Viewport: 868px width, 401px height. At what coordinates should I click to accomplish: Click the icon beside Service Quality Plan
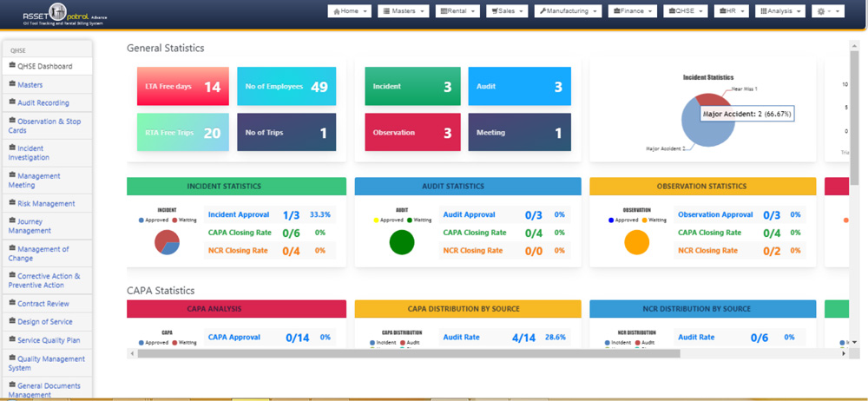tap(12, 340)
